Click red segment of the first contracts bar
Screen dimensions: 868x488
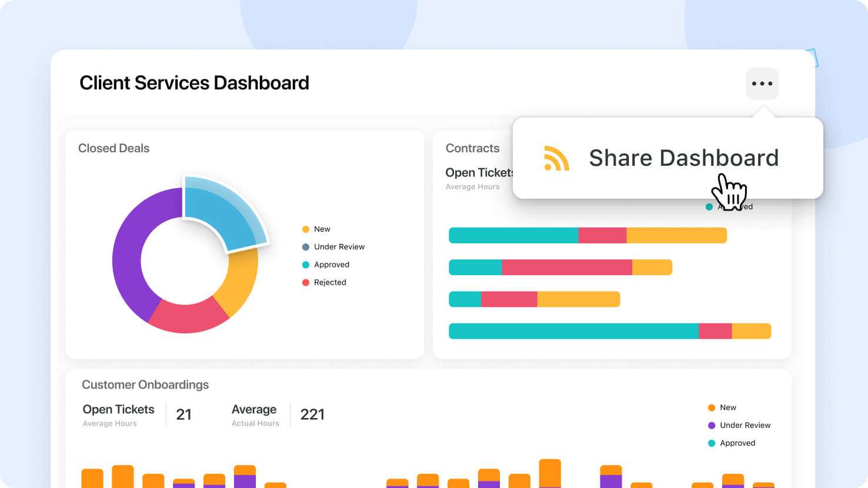click(x=603, y=235)
